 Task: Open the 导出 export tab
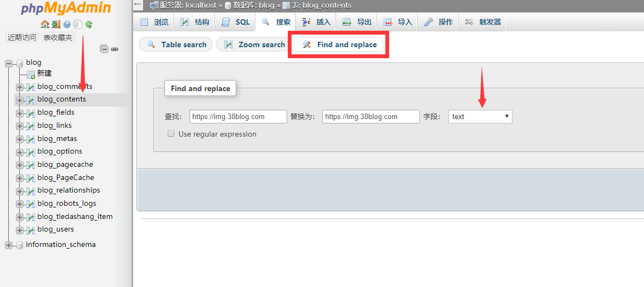tap(357, 22)
